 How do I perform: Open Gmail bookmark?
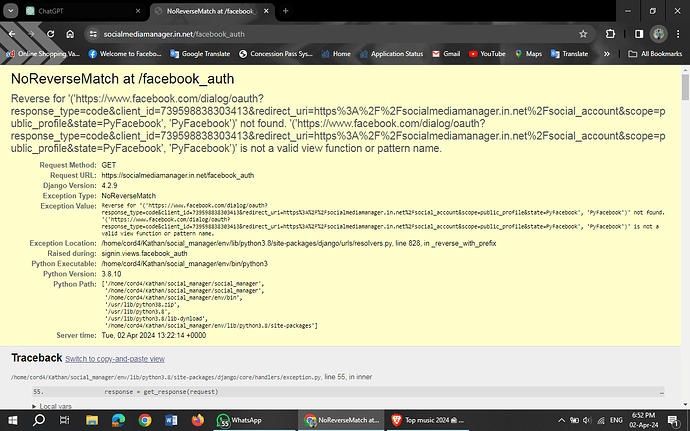(446, 54)
